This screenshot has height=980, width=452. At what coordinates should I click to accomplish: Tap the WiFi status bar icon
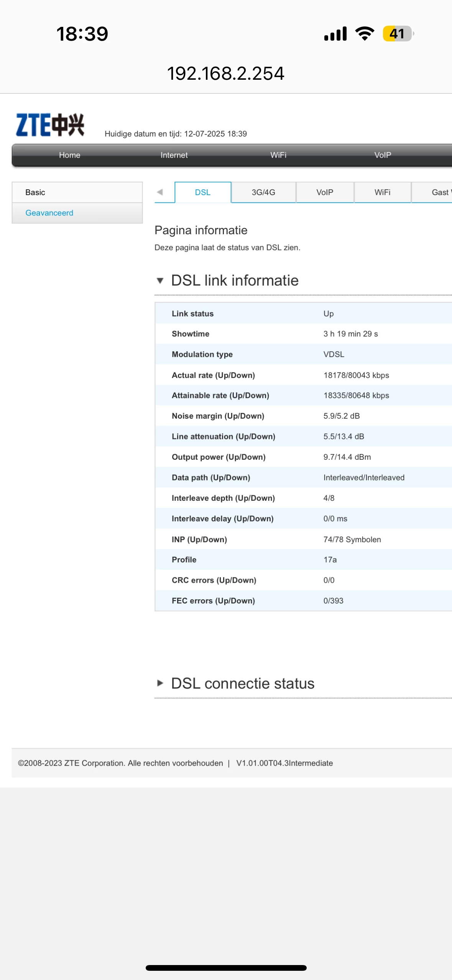pos(365,34)
